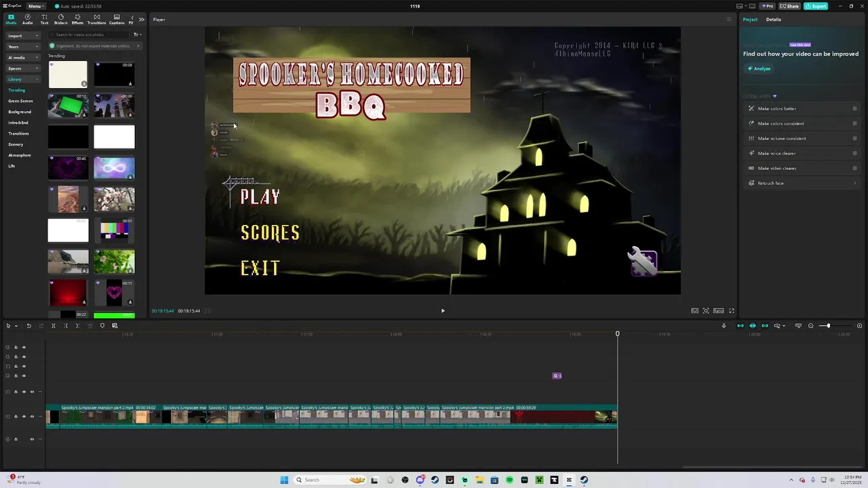Open the Ratio setting icon
Viewport: 868px width, 488px height.
(718, 311)
